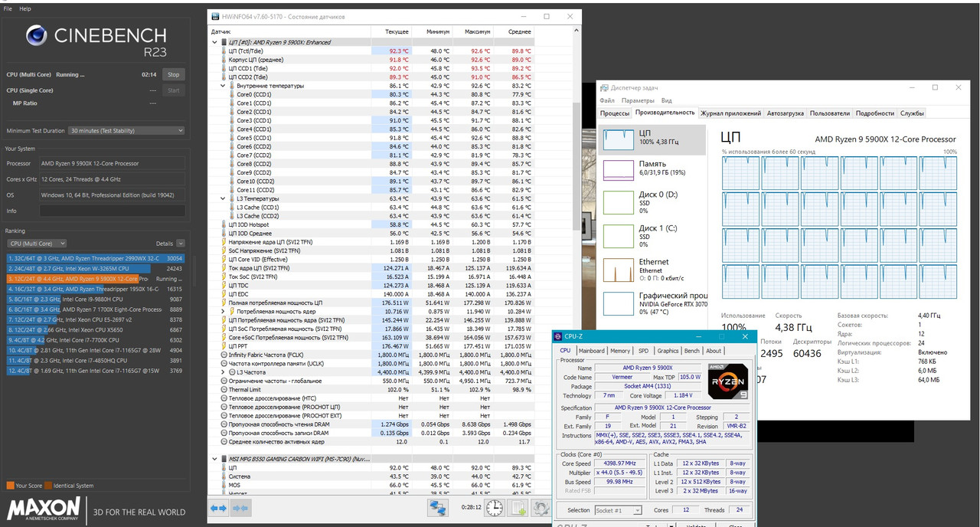Open Task Manager Файл menu
Screen dimensions: 980x527
coord(607,100)
